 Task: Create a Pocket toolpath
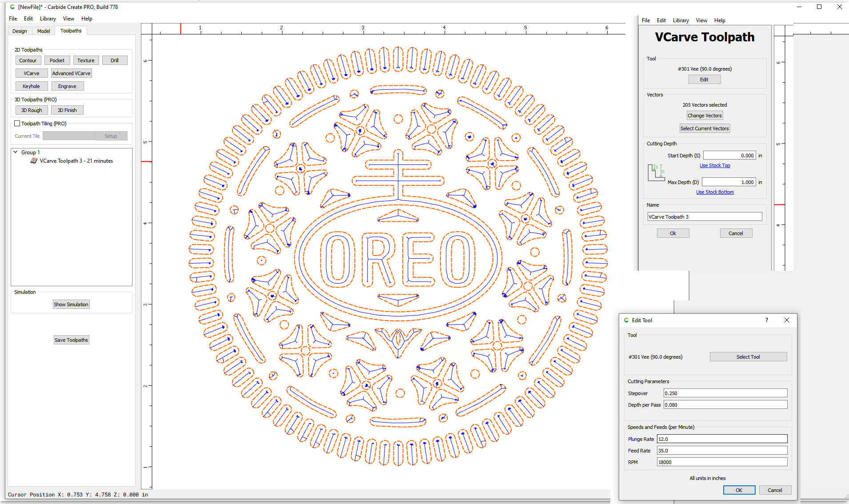(x=57, y=60)
